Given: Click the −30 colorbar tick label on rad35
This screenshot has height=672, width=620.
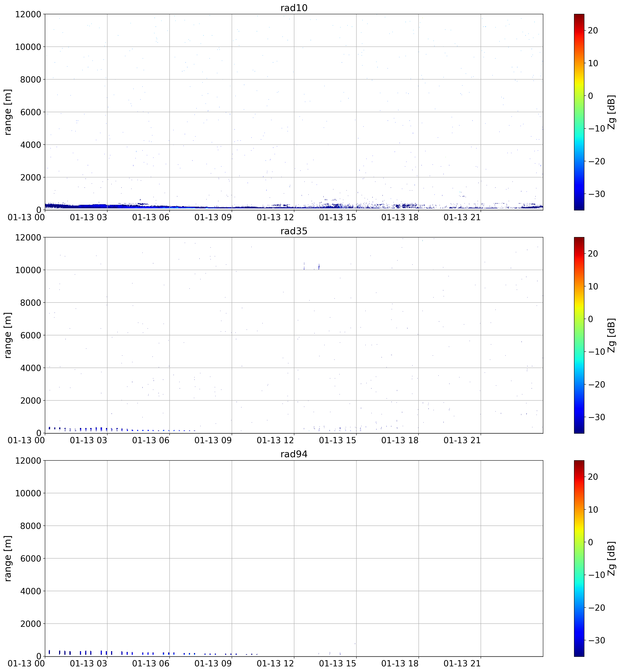Looking at the screenshot, I should 597,417.
